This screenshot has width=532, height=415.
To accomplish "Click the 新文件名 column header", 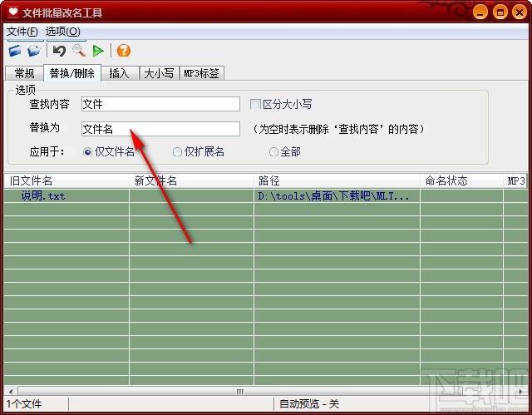I will [x=192, y=180].
